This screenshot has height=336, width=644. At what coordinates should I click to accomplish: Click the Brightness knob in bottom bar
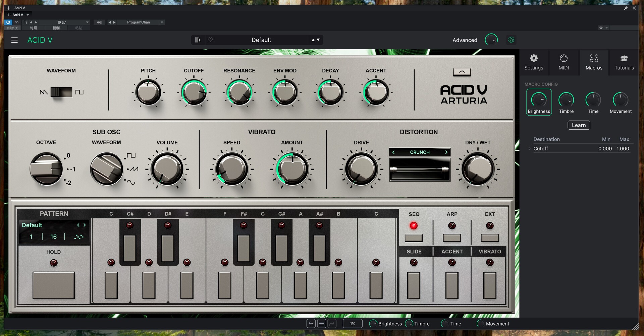(x=373, y=324)
